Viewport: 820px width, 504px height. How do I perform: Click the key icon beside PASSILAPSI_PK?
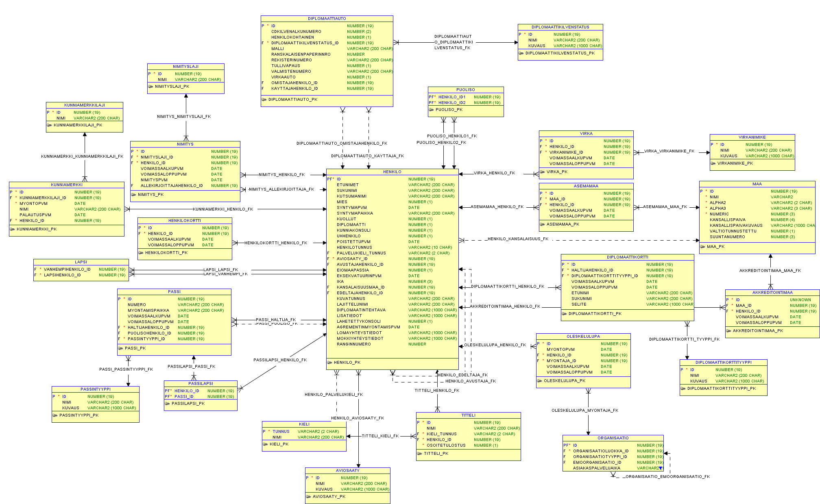(167, 404)
